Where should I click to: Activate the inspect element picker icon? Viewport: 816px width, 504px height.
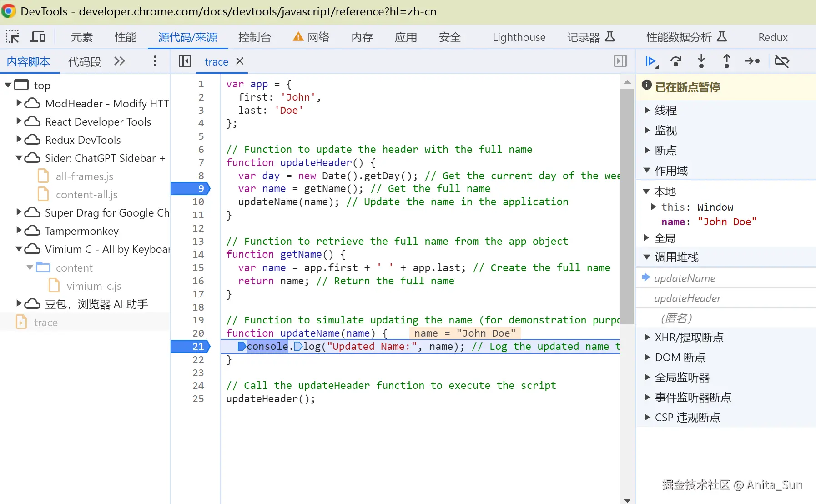(x=12, y=37)
